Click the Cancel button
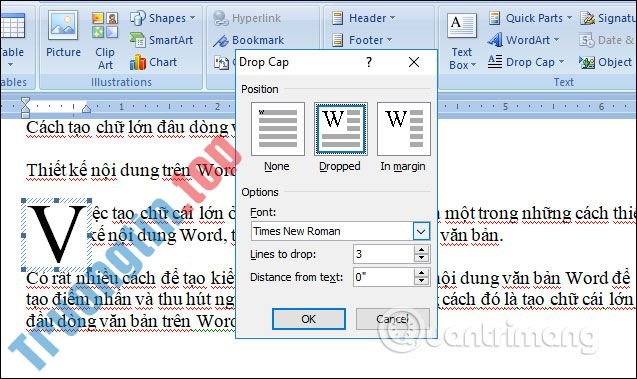637x379 pixels. point(392,319)
